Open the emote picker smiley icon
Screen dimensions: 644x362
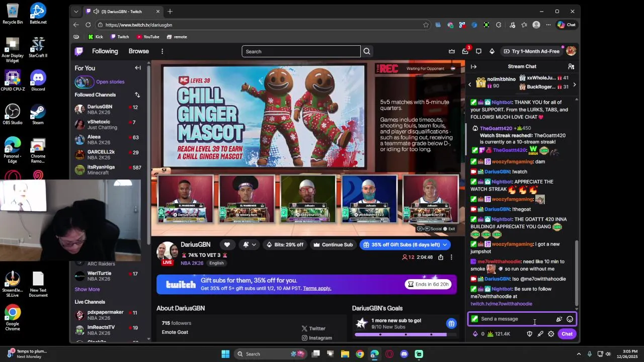(570, 319)
